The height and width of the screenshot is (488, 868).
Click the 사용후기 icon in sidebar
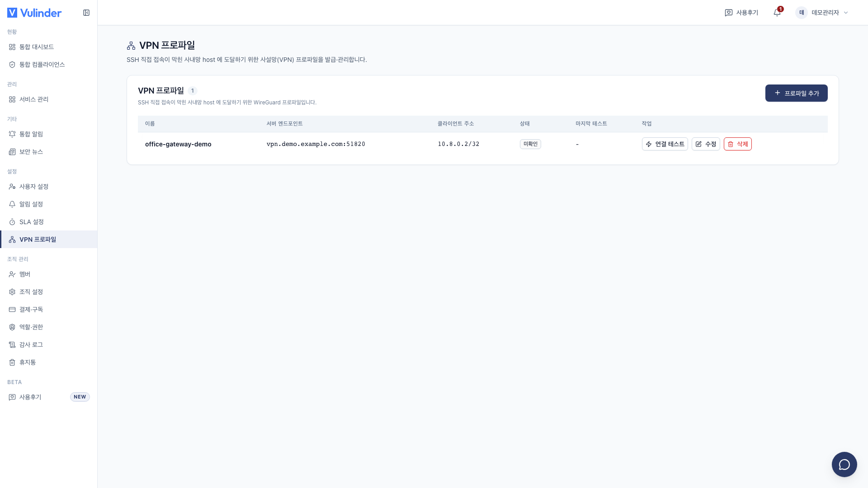(12, 397)
